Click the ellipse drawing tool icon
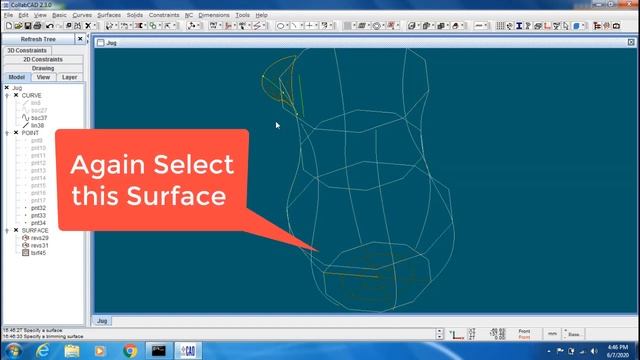The width and height of the screenshot is (640, 360). pyautogui.click(x=280, y=26)
